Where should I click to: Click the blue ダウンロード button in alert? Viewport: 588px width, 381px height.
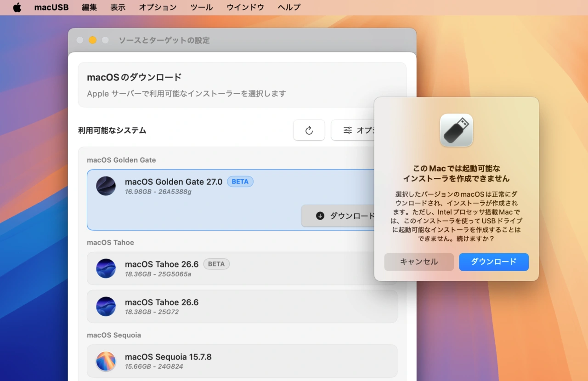tap(494, 262)
